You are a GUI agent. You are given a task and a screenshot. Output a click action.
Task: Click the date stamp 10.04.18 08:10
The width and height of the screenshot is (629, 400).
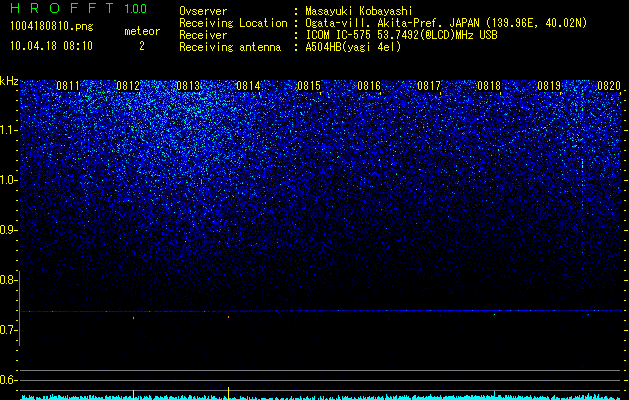coord(51,46)
